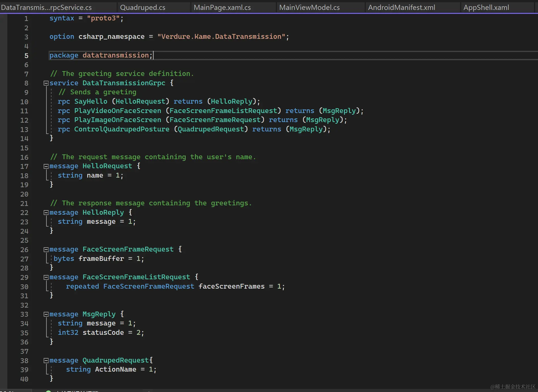This screenshot has width=538, height=392.
Task: Click line number 1 in the gutter
Action: 26,19
